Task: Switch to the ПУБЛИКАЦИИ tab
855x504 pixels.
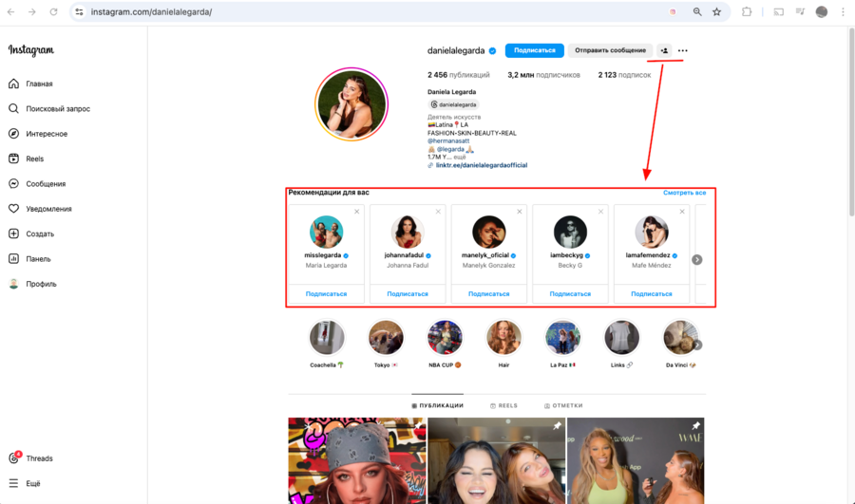Action: 437,405
